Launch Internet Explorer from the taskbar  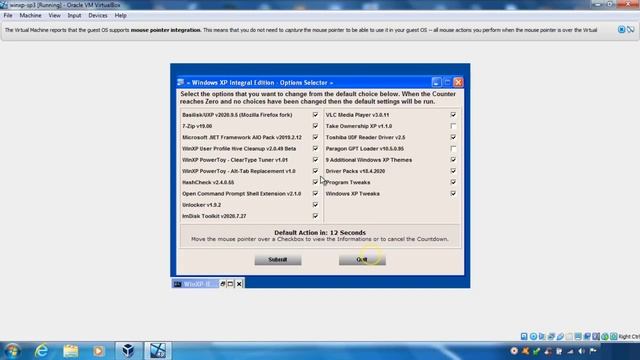[41, 351]
